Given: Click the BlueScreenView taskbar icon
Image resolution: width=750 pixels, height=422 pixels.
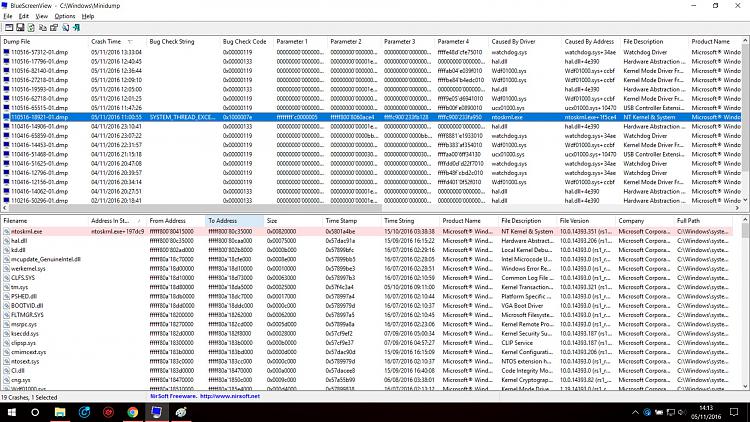Looking at the screenshot, I should 156,412.
